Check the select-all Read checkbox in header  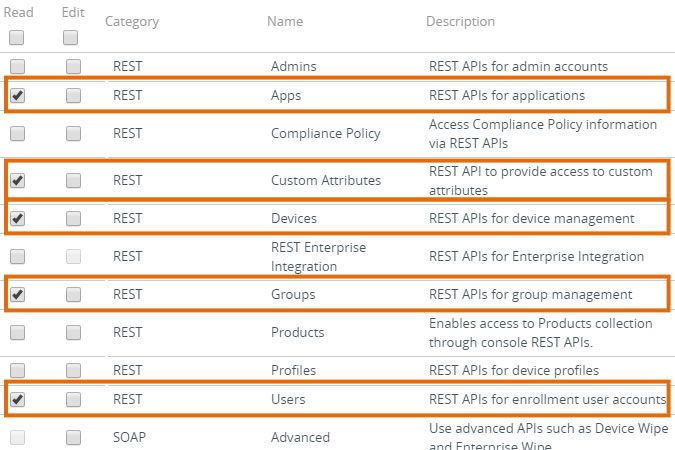pos(17,38)
